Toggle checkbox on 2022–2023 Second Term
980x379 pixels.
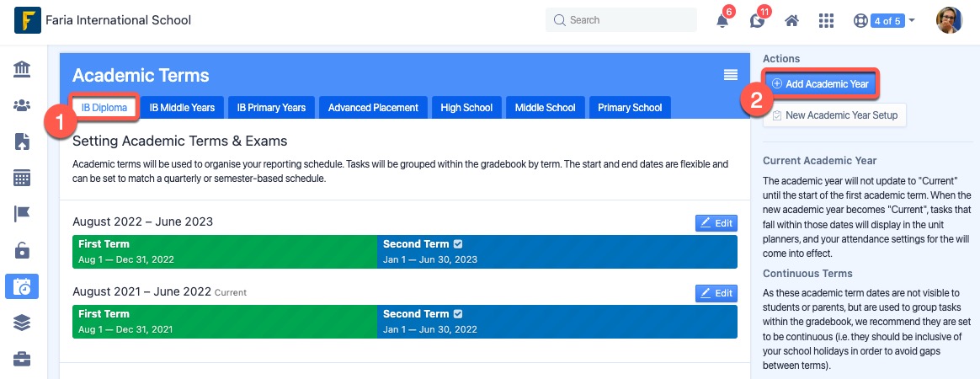(458, 244)
